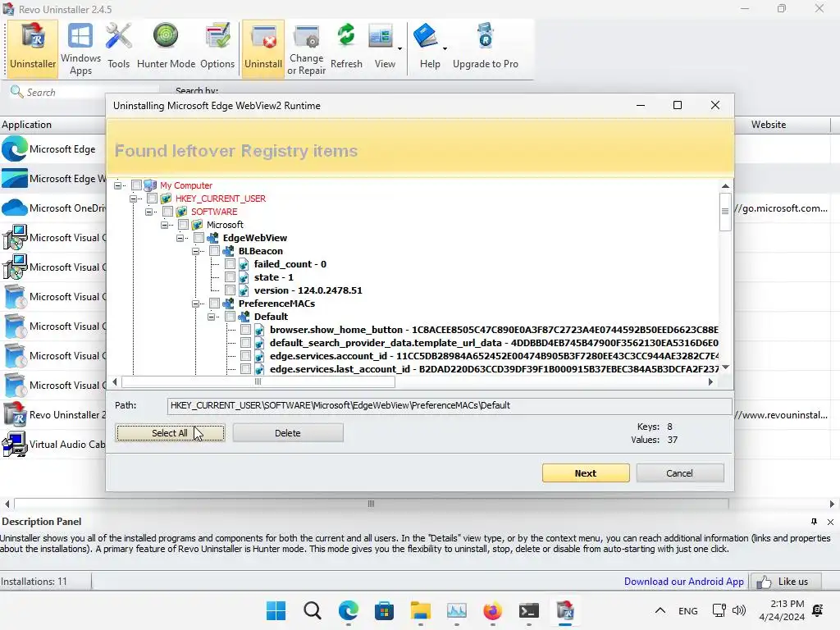Click the Uninstall toolbar button

coord(263,48)
